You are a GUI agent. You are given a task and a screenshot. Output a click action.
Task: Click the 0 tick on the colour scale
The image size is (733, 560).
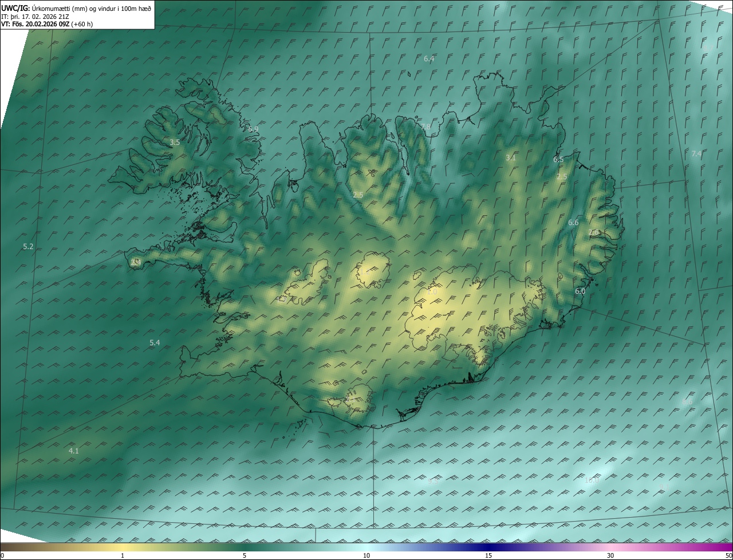(x=2, y=555)
